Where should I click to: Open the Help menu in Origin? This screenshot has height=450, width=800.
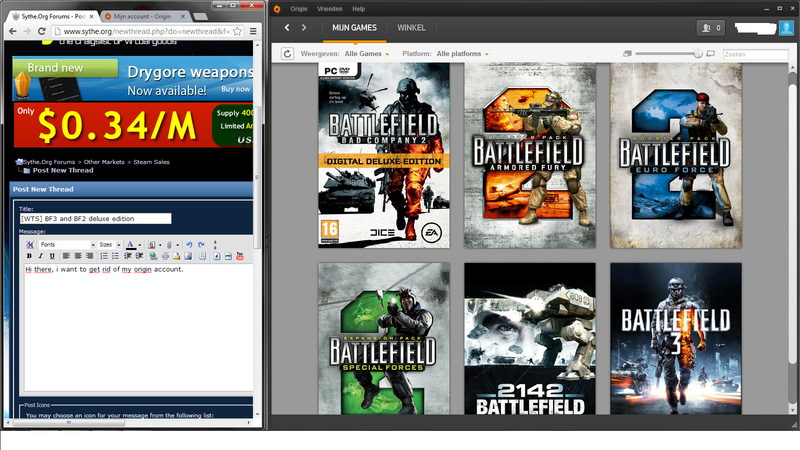click(x=359, y=9)
